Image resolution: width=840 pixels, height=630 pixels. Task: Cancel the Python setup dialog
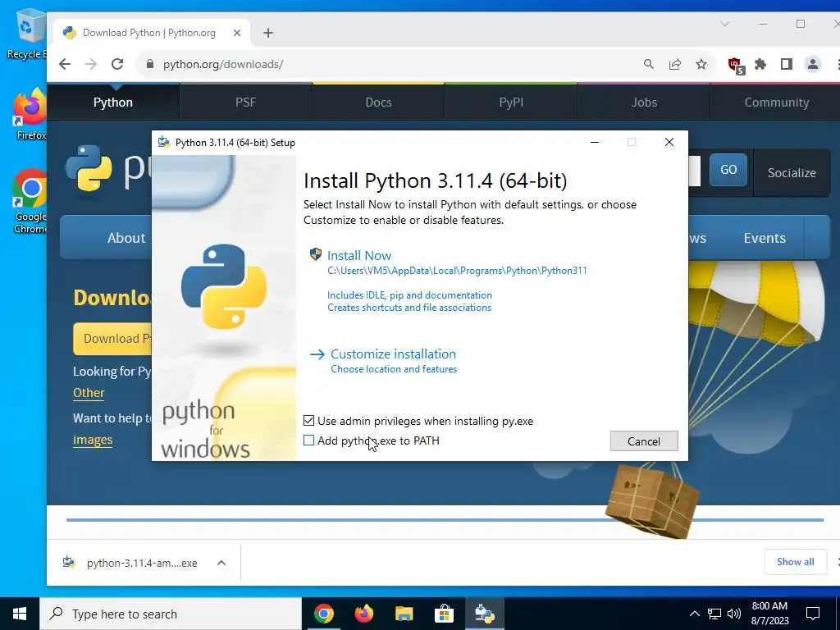pyautogui.click(x=644, y=441)
